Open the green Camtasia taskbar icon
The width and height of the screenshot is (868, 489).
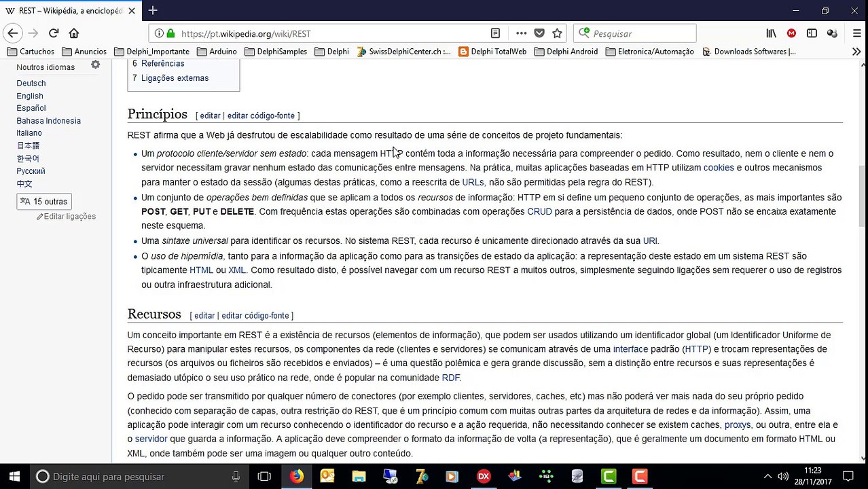click(609, 477)
